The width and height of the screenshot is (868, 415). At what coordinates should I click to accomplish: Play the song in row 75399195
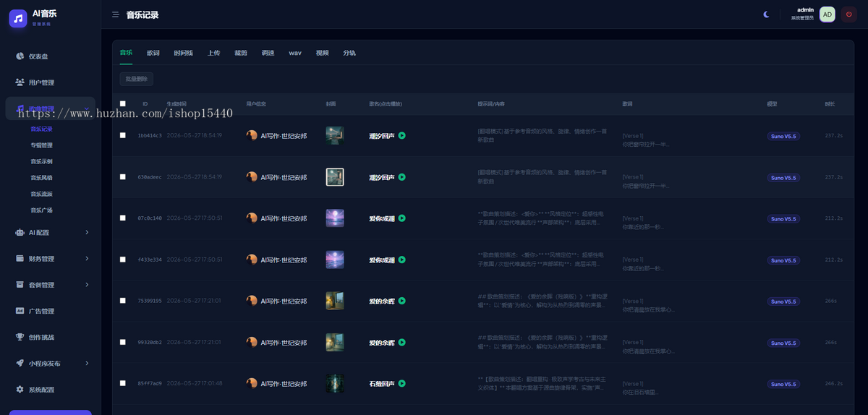point(402,301)
